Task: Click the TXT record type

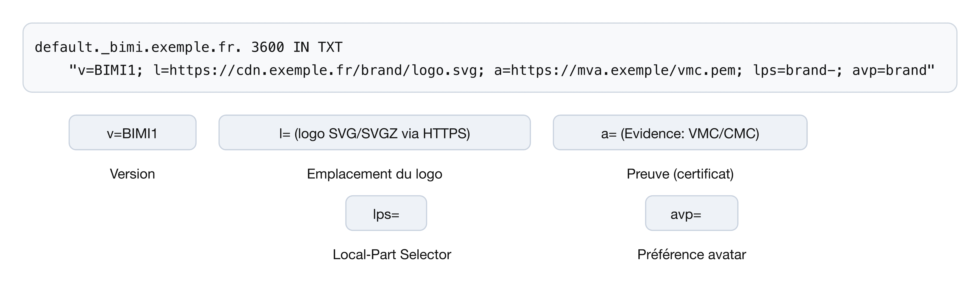Action: click(x=330, y=48)
